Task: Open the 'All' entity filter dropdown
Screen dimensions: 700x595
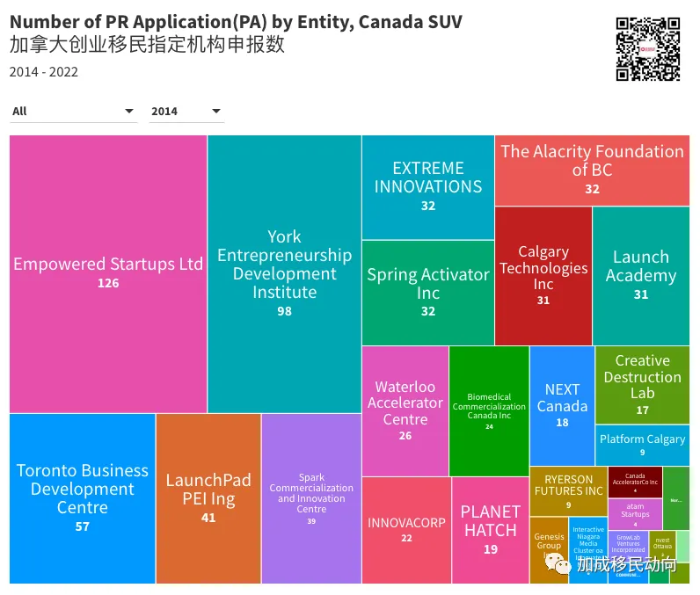Action: click(73, 111)
